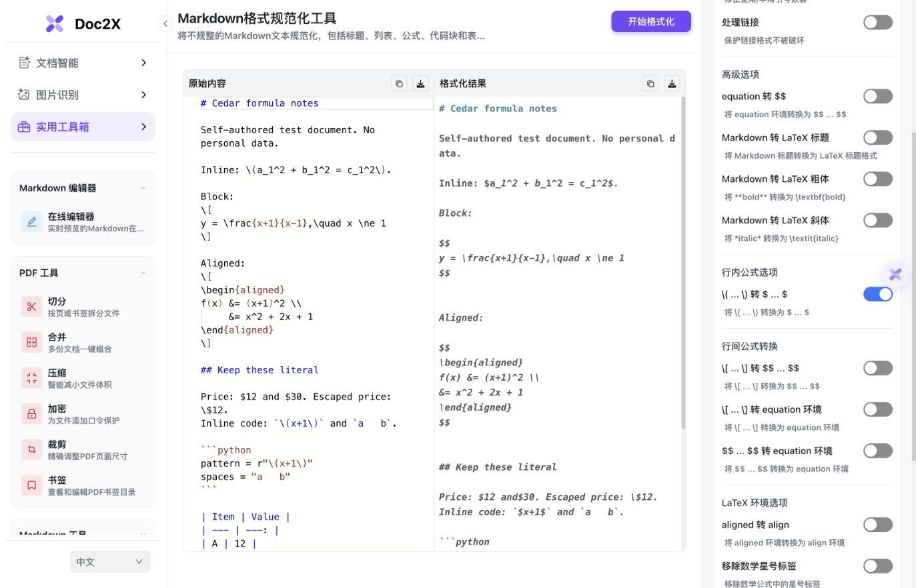916x588 pixels.
Task: Copy the 原始内容 panel text
Action: coord(399,83)
